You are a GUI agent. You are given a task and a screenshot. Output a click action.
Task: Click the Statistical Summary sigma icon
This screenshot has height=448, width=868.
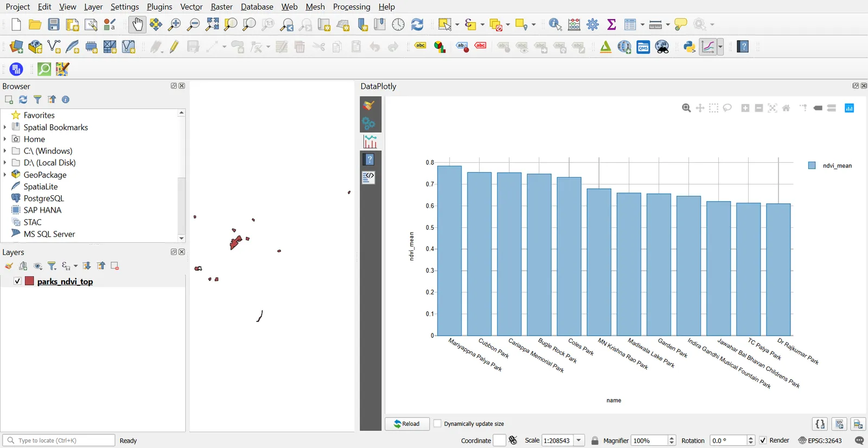tap(611, 24)
